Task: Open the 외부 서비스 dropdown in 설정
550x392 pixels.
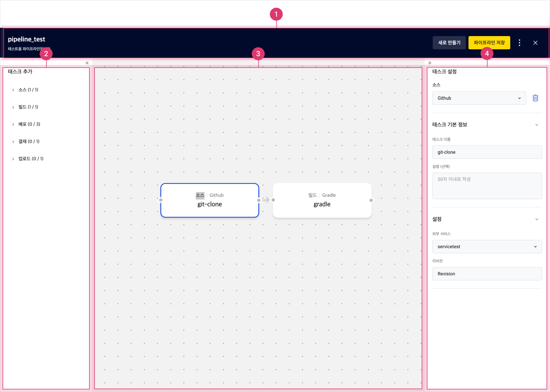Action: [x=487, y=246]
